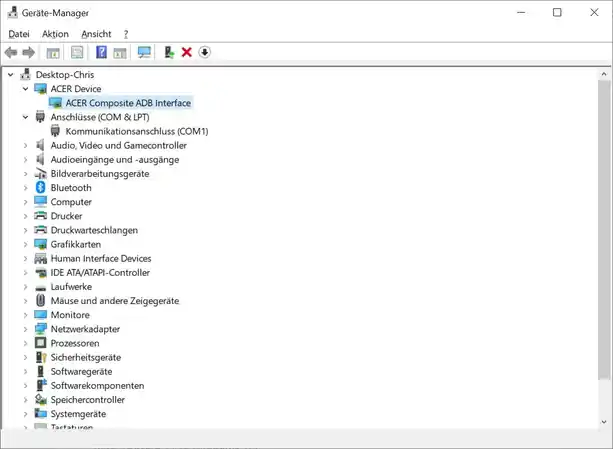Click the scrollbar up arrow

click(604, 74)
